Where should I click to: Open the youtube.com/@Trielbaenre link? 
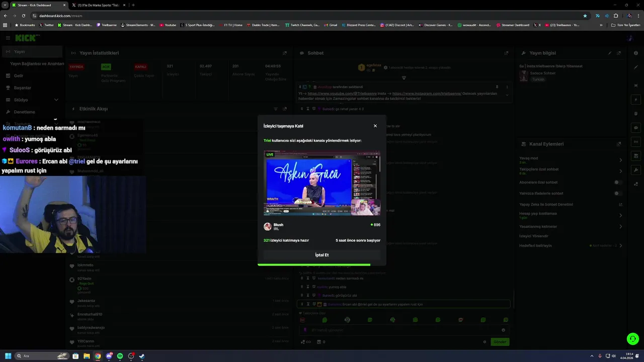[x=342, y=94]
